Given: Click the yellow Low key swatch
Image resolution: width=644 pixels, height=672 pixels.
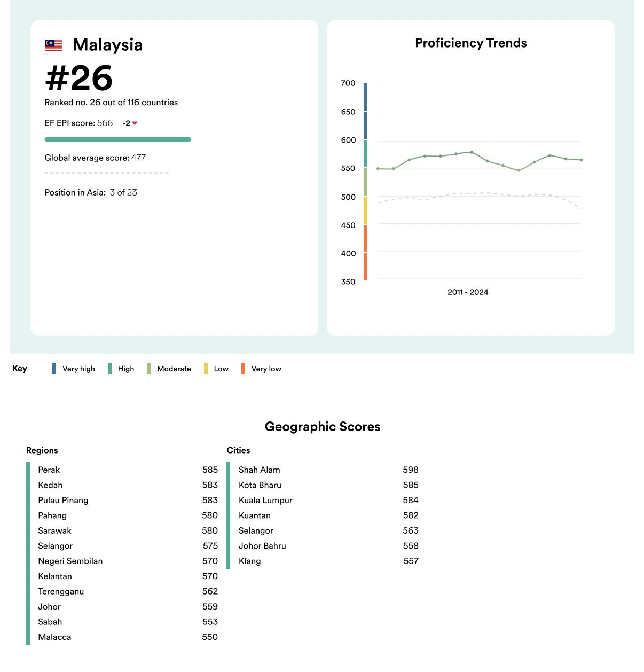Looking at the screenshot, I should [x=206, y=369].
